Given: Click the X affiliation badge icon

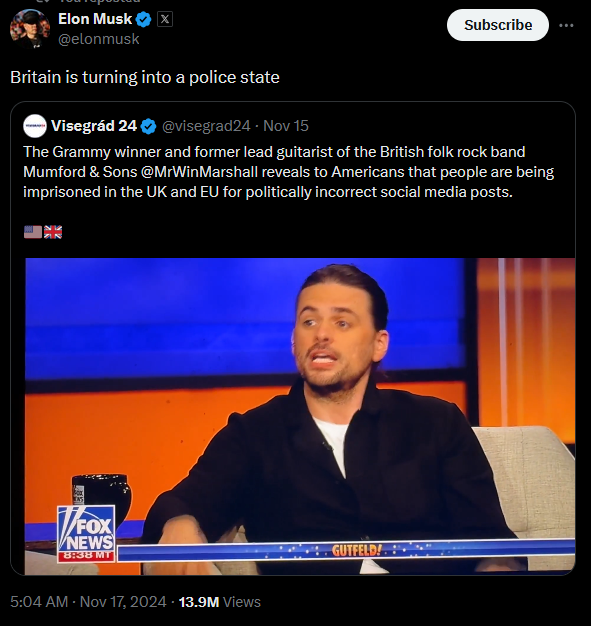Looking at the screenshot, I should (x=165, y=19).
